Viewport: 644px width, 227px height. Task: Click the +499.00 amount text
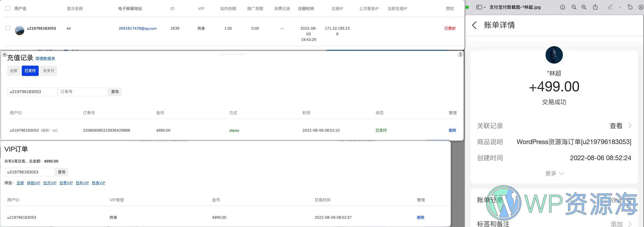[554, 87]
